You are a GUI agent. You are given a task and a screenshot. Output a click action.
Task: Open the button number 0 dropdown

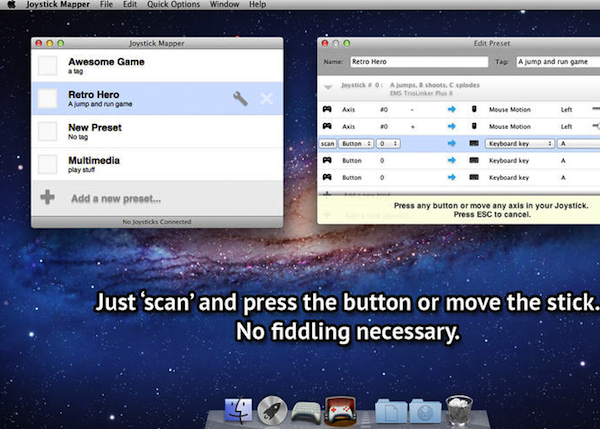point(388,144)
